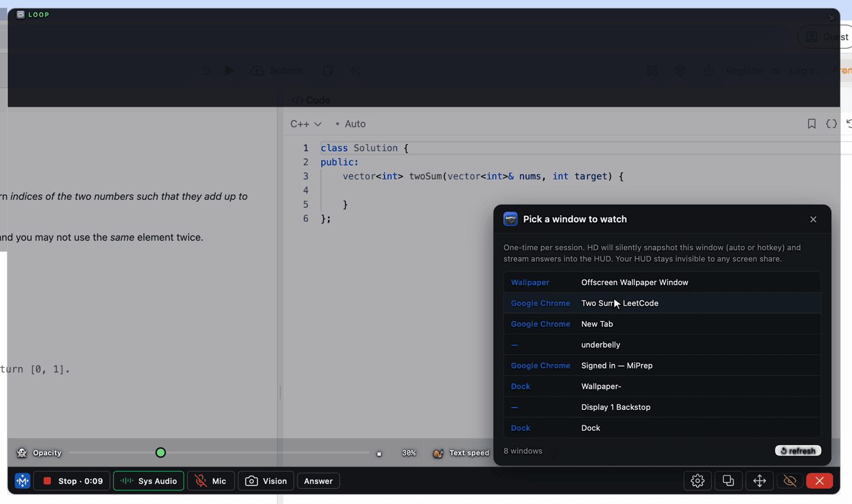Click the Pick a window to watch title
The width and height of the screenshot is (852, 504).
tap(575, 219)
